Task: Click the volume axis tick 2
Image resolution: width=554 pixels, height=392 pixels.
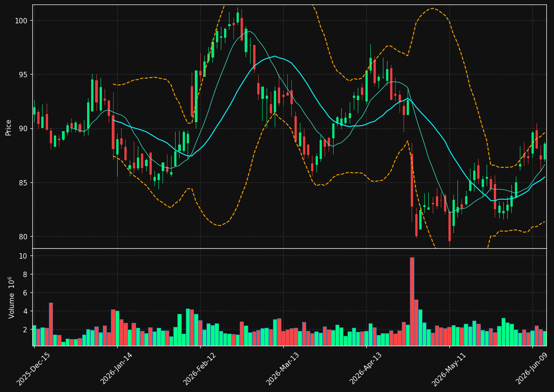Action: tap(26, 330)
